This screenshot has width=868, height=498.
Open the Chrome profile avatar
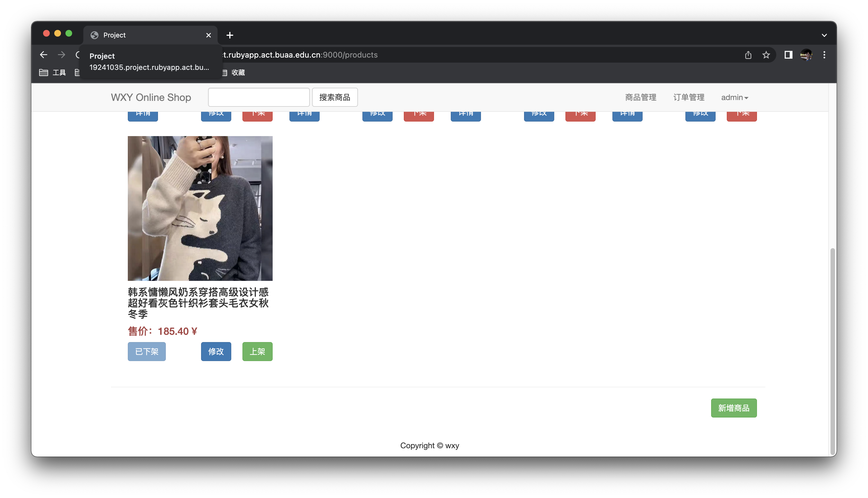[806, 55]
